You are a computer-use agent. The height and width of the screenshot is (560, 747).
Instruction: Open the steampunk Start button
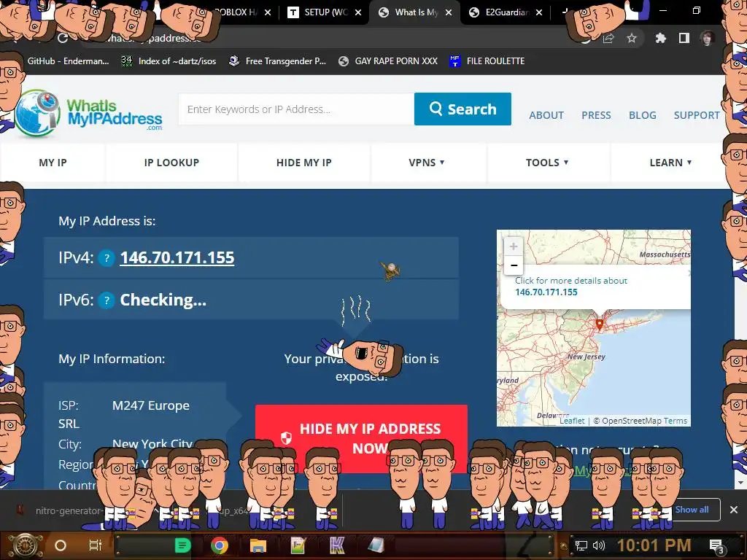24,545
